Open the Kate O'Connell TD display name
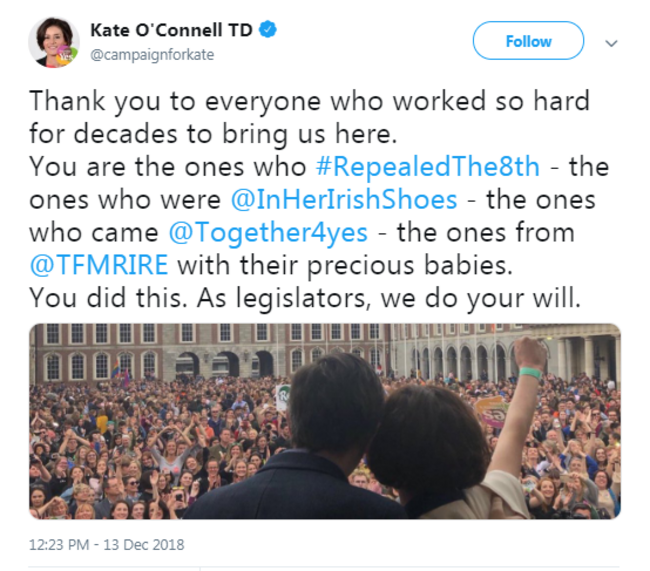 tap(171, 30)
